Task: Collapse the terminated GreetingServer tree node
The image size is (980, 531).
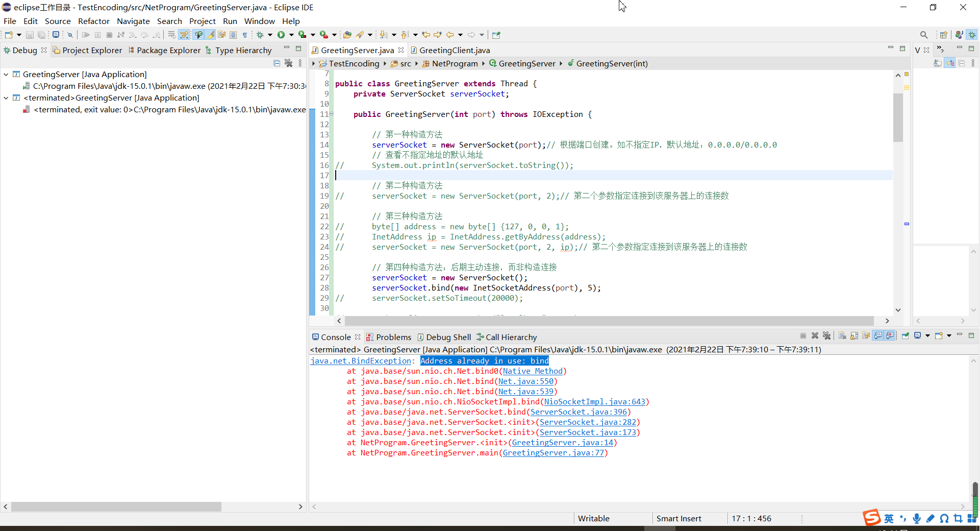Action: tap(6, 98)
